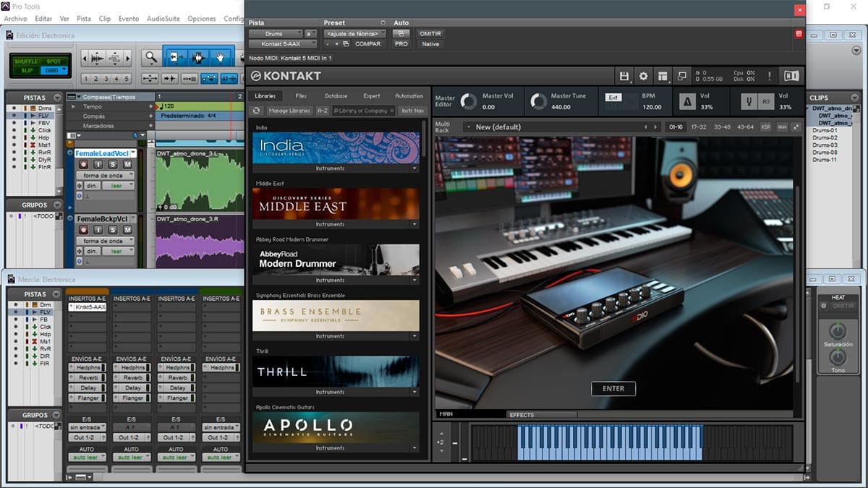Screen dimensions: 868x488
Task: Refresh the Kontakt libraries list
Action: [x=256, y=111]
